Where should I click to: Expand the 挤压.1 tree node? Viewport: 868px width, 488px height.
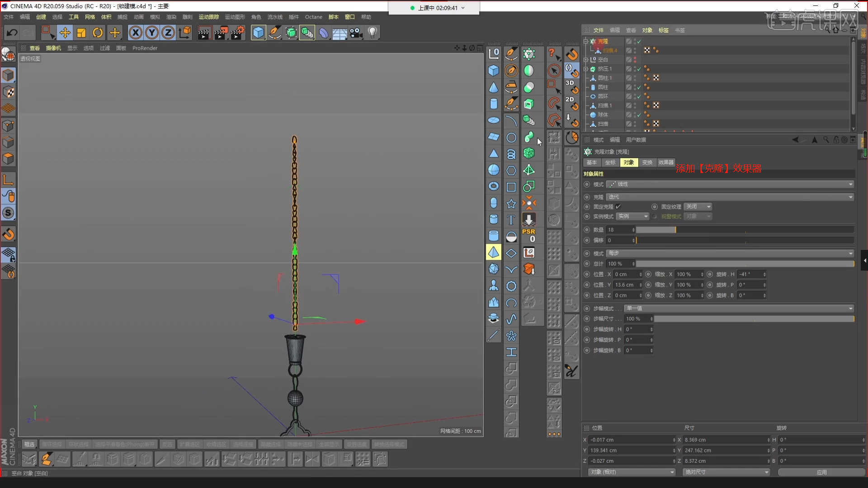586,69
